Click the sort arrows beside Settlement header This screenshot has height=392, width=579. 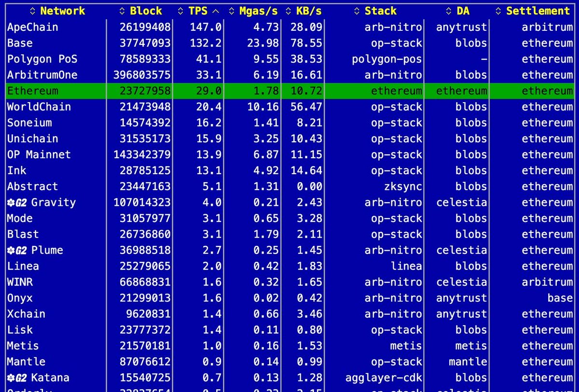[499, 11]
